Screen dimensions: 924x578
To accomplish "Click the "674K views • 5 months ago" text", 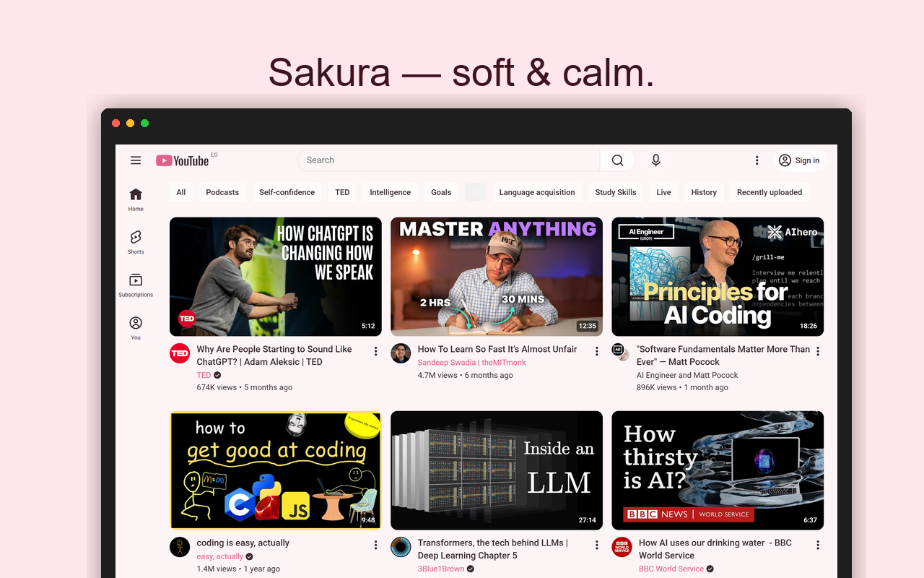I will pos(245,387).
